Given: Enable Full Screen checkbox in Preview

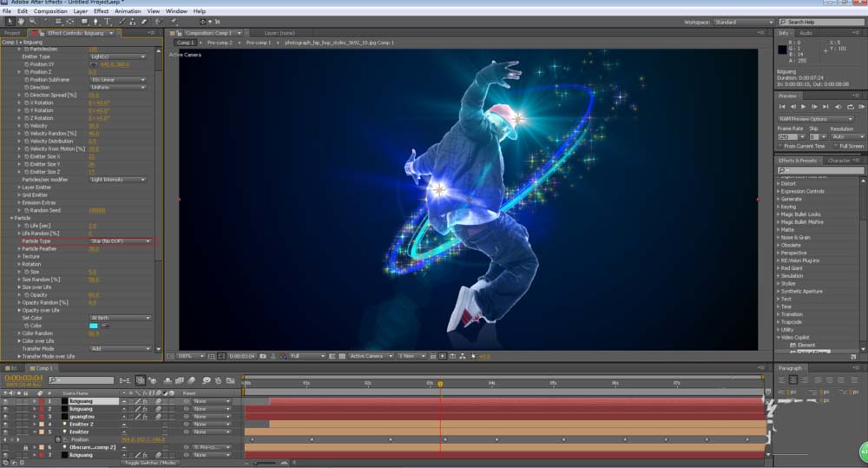Looking at the screenshot, I should coord(836,146).
